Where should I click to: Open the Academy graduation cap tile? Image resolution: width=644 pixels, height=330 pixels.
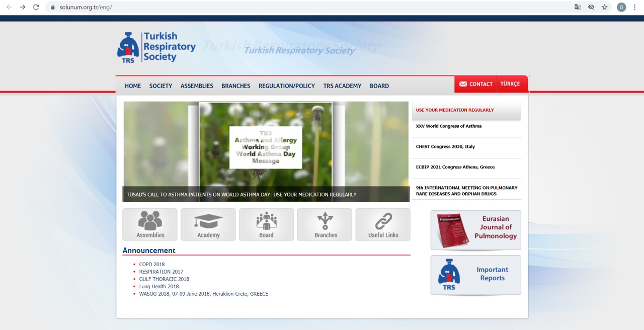tap(208, 224)
